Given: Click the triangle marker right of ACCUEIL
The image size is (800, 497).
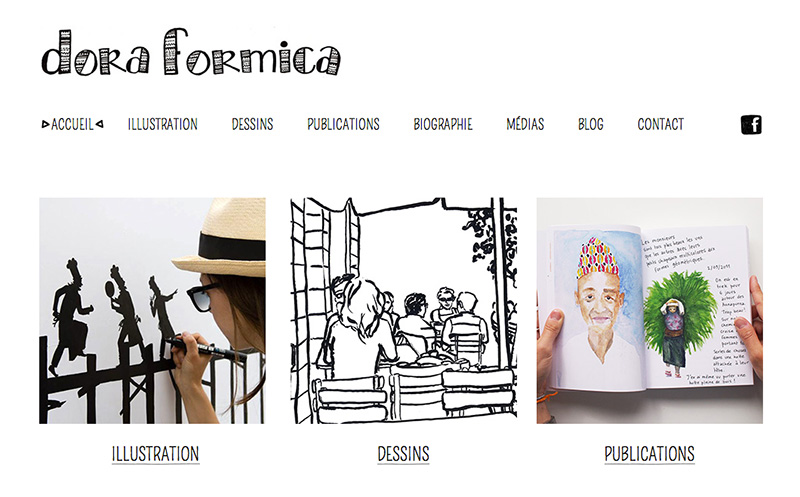Looking at the screenshot, I should (x=99, y=123).
